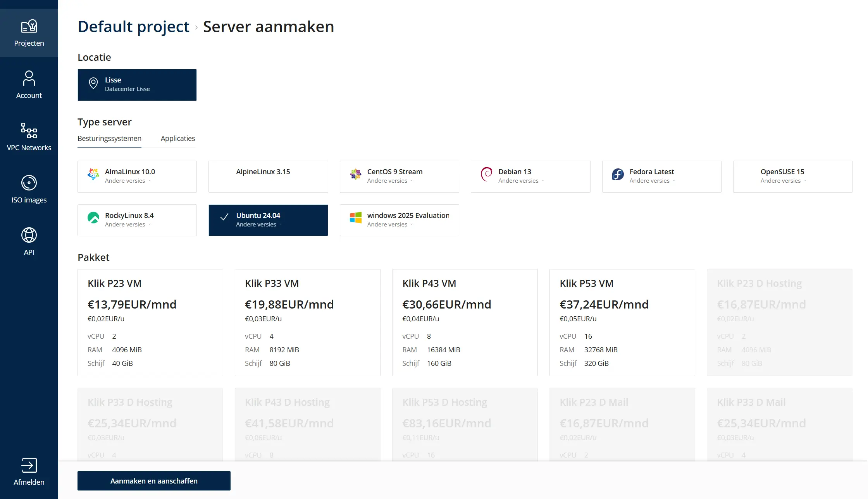Click the Debian swirl logo
This screenshot has height=499, width=868.
(x=486, y=174)
